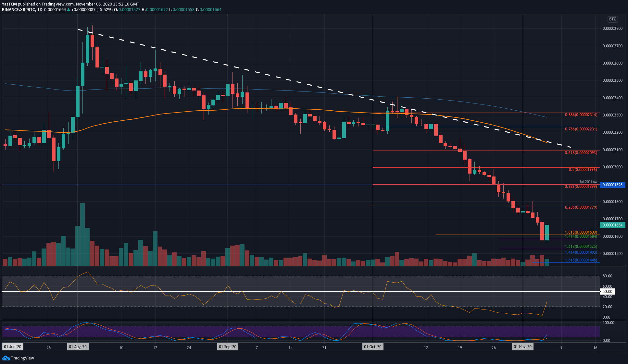The height and width of the screenshot is (364, 628).
Task: Click the 01 Aug '20 date marker
Action: (x=78, y=347)
